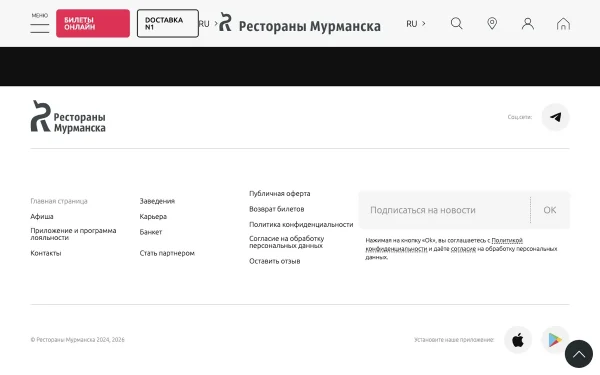Click the scroll-to-top arrow button
This screenshot has height=375, width=600.
click(x=579, y=354)
